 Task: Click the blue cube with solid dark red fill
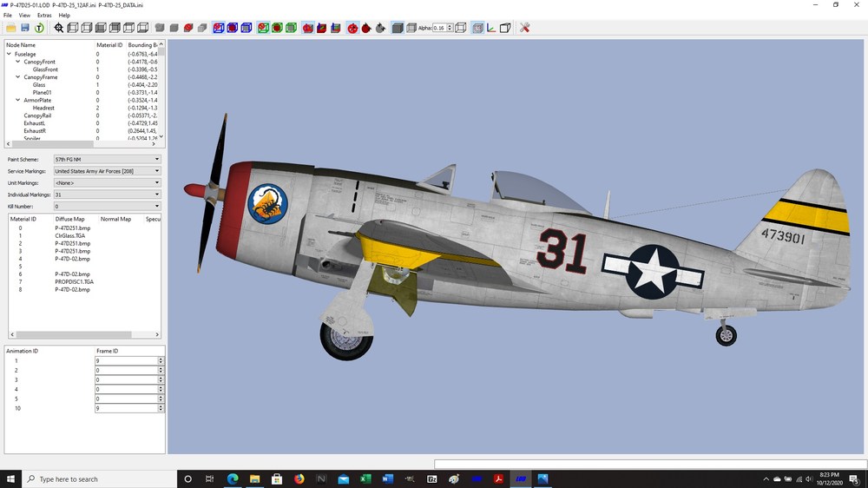[233, 28]
